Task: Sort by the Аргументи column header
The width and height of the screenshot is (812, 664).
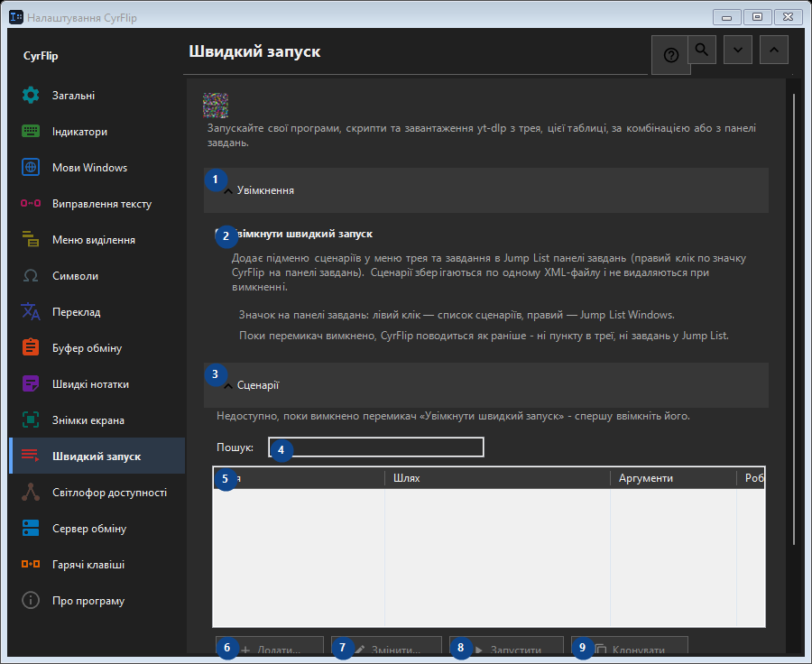Action: pos(673,478)
